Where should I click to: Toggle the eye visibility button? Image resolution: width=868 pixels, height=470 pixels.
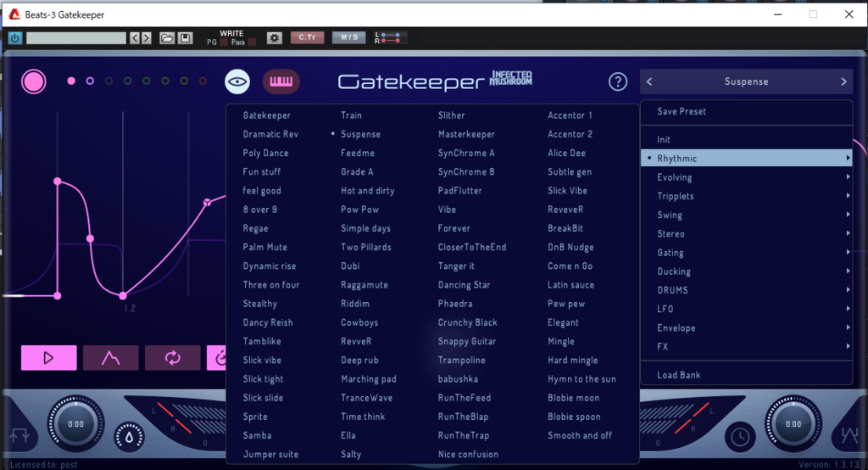tap(237, 81)
